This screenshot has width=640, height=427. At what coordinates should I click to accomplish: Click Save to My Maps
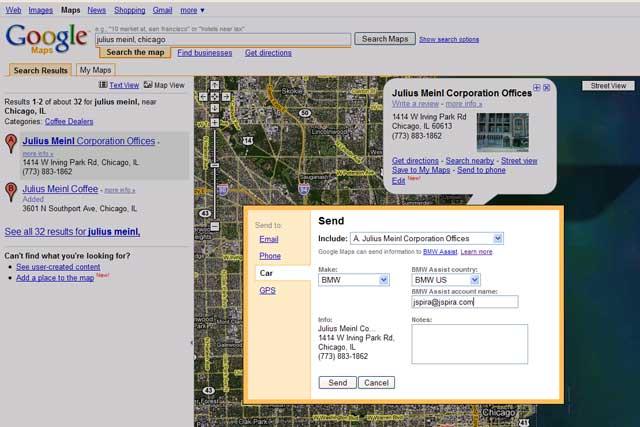[x=421, y=170]
